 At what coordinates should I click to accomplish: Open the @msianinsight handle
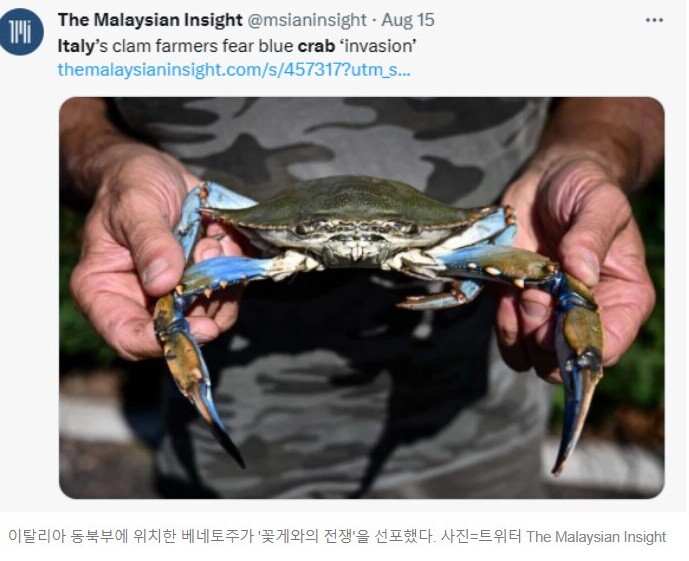(x=307, y=20)
